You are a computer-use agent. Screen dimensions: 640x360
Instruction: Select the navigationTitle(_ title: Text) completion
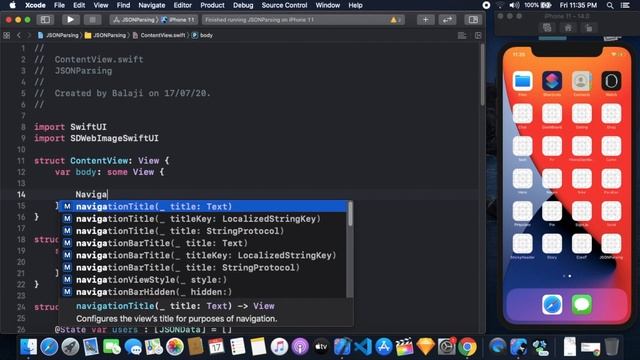(x=203, y=207)
